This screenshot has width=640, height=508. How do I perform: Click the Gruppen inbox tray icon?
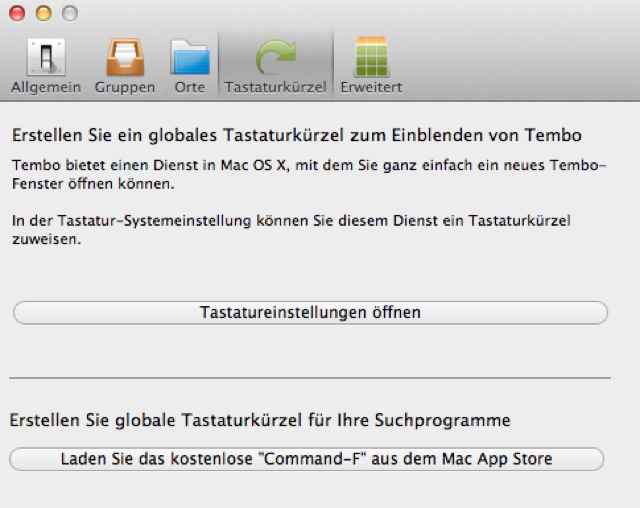(x=125, y=57)
